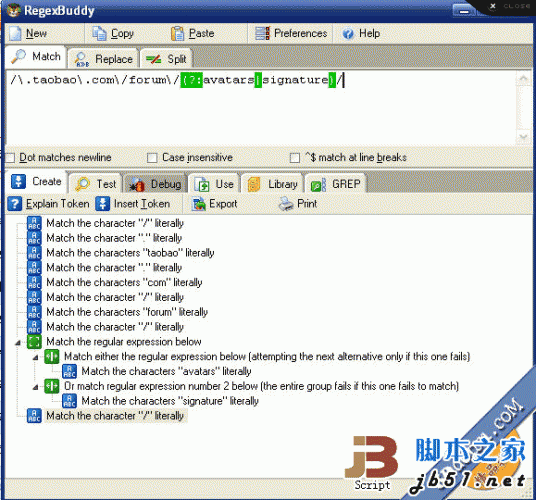The image size is (536, 500).
Task: Toggle Case insensitive checkbox
Action: (x=152, y=158)
